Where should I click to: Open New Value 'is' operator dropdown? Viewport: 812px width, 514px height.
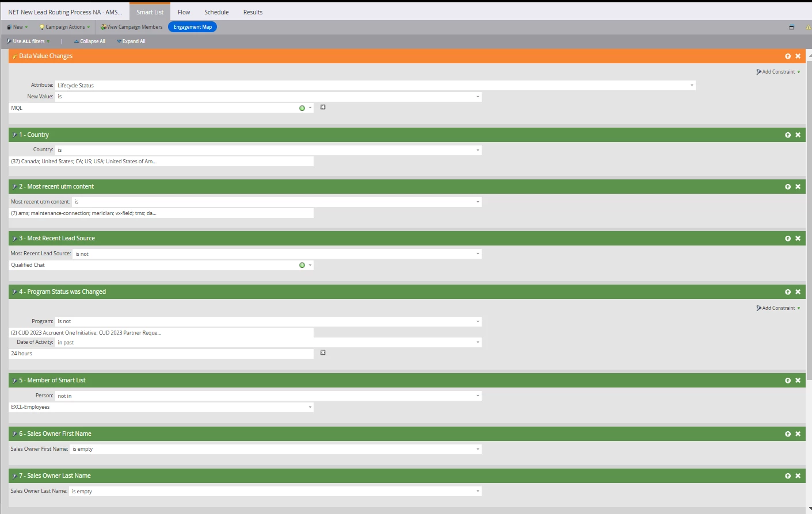pos(478,97)
